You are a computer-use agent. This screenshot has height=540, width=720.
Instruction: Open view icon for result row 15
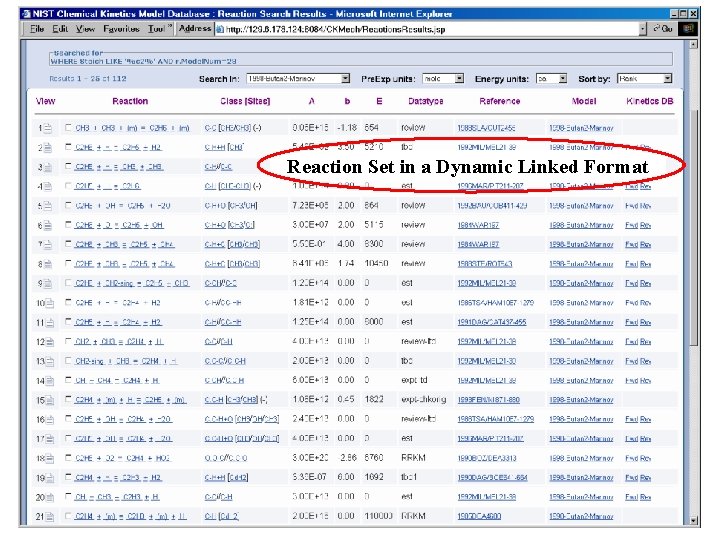coord(50,400)
